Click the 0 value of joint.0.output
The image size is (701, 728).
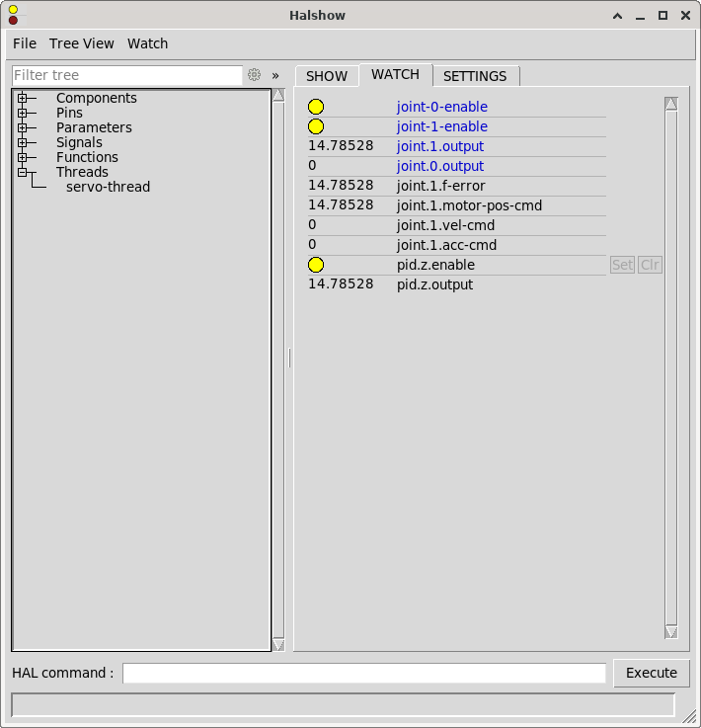pyautogui.click(x=312, y=165)
